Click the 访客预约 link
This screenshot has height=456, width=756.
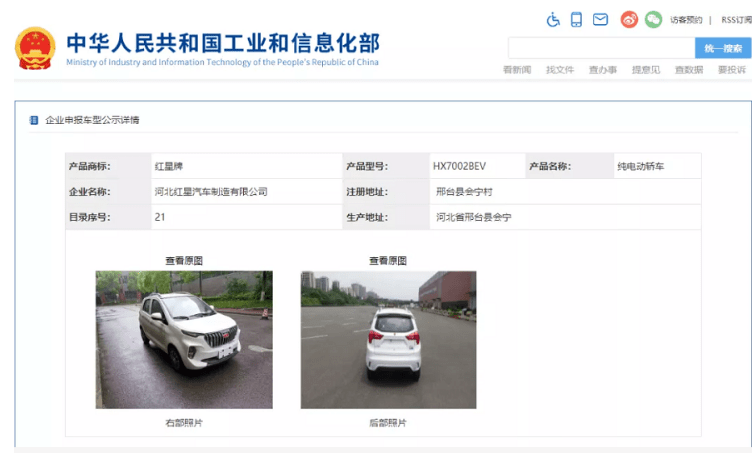(x=686, y=20)
